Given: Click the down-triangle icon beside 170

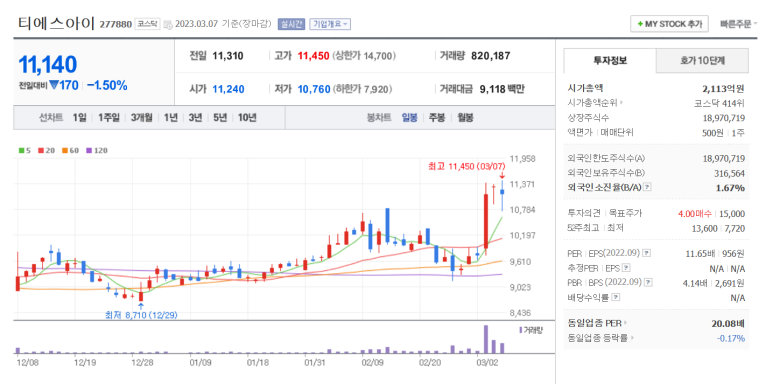Looking at the screenshot, I should [x=54, y=85].
